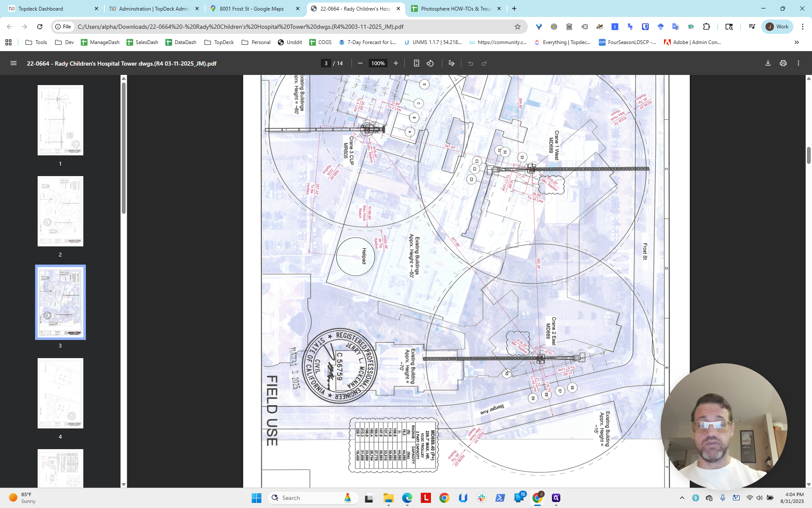Print the PDF document
This screenshot has width=812, height=508.
pos(783,63)
